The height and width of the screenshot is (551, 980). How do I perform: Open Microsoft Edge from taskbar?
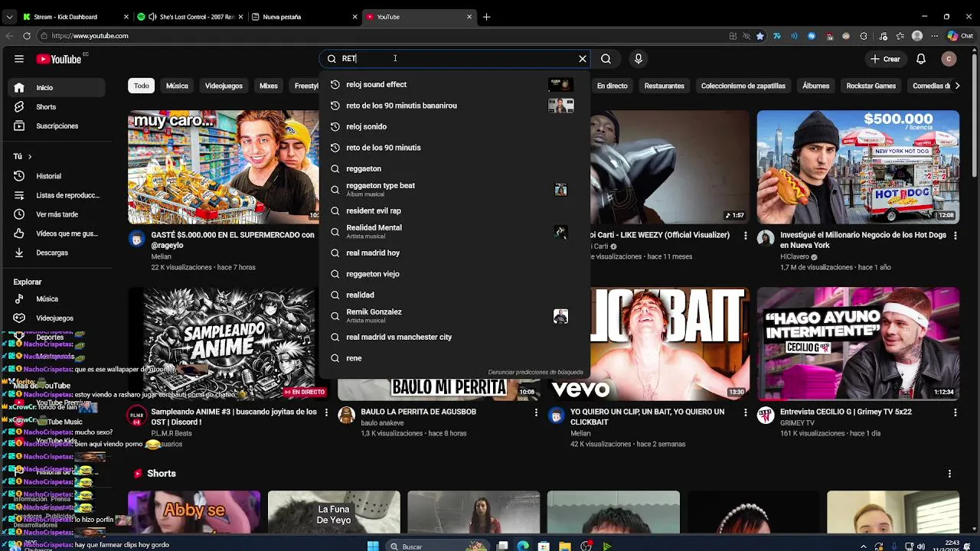(523, 546)
